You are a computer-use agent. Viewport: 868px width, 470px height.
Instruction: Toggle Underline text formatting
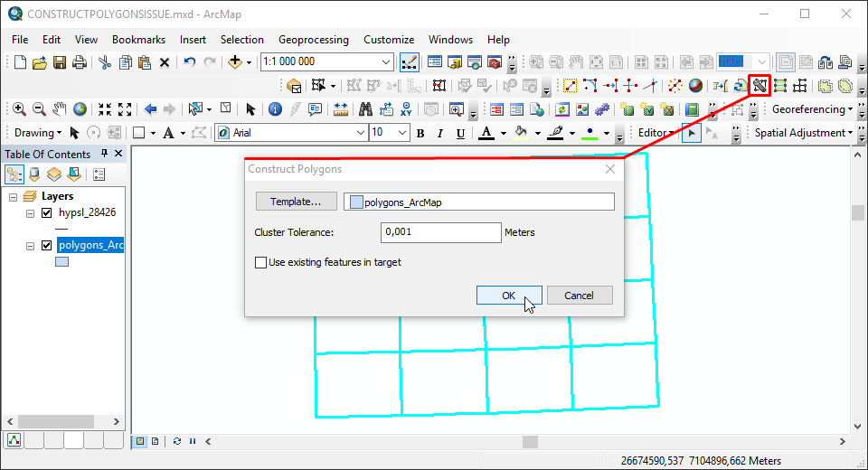pos(460,133)
